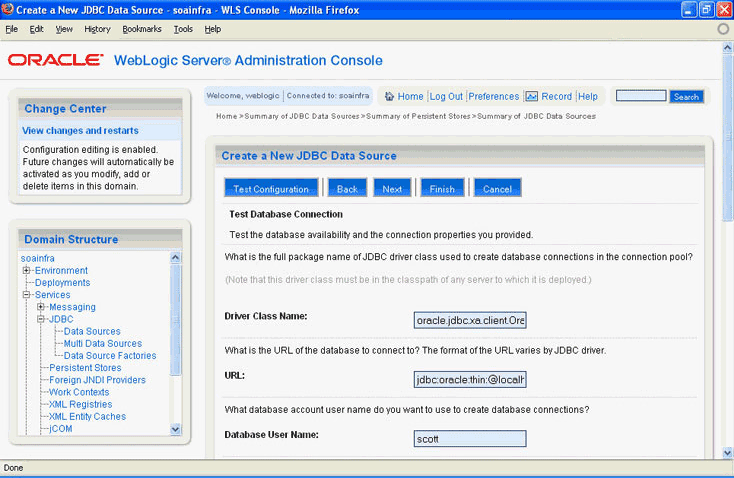The image size is (734, 478).
Task: Click the Back button
Action: (x=347, y=188)
